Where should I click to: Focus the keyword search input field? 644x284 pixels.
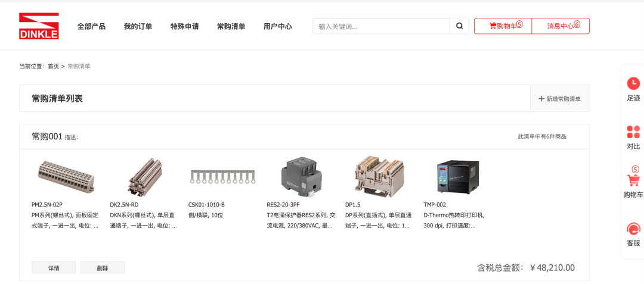click(x=381, y=26)
